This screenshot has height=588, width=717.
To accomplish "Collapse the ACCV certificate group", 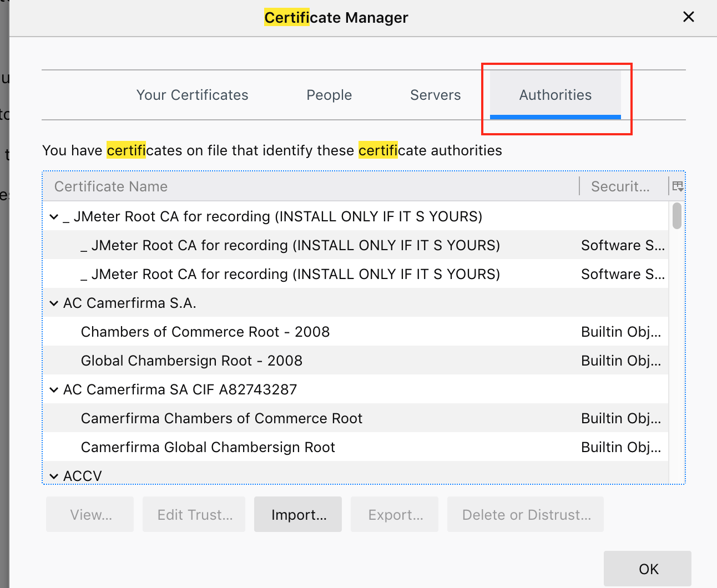I will point(54,476).
